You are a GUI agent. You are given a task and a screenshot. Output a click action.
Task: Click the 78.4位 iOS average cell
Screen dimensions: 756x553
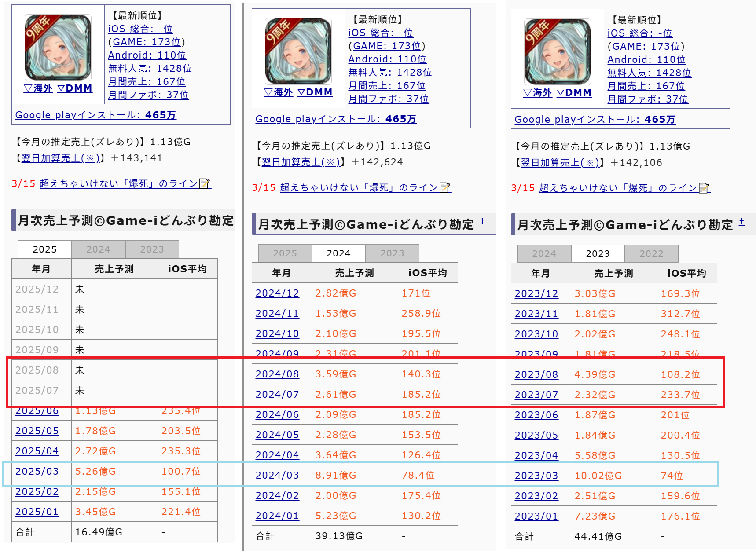[428, 475]
